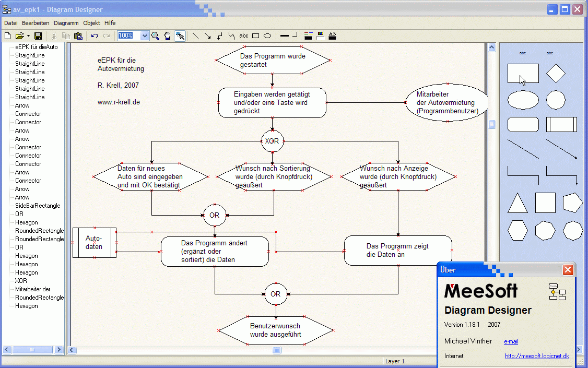
Task: Open the Diagramm menu
Action: (66, 23)
